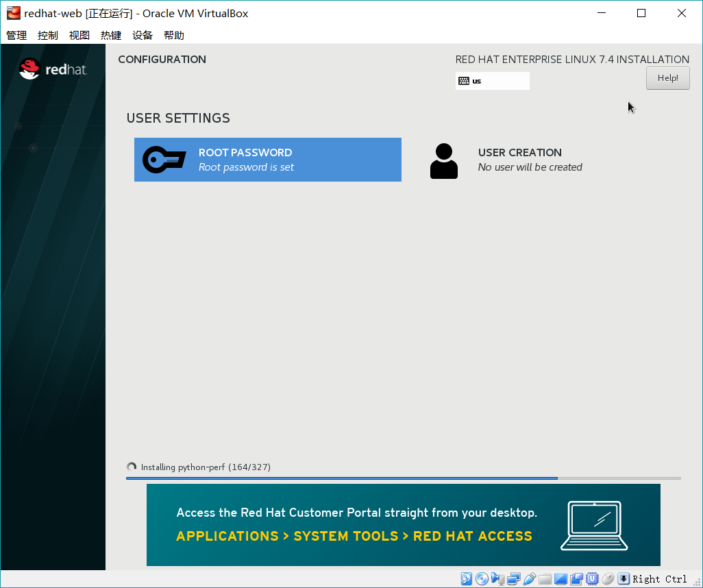Click the root password key icon
Screen dimensions: 703x588
164,160
